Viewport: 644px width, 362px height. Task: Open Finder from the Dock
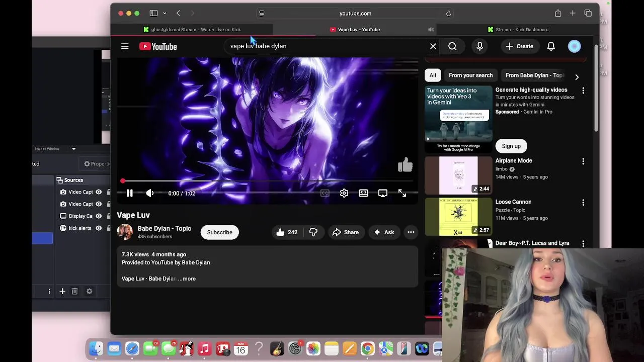pos(96,348)
